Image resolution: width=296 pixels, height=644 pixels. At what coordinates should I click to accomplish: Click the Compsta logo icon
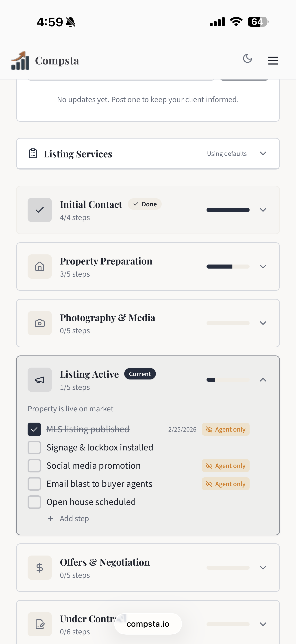pos(20,60)
